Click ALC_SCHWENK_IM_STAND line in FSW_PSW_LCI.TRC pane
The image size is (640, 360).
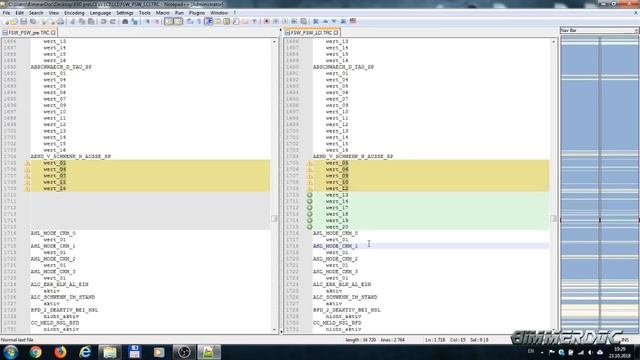[x=345, y=297]
